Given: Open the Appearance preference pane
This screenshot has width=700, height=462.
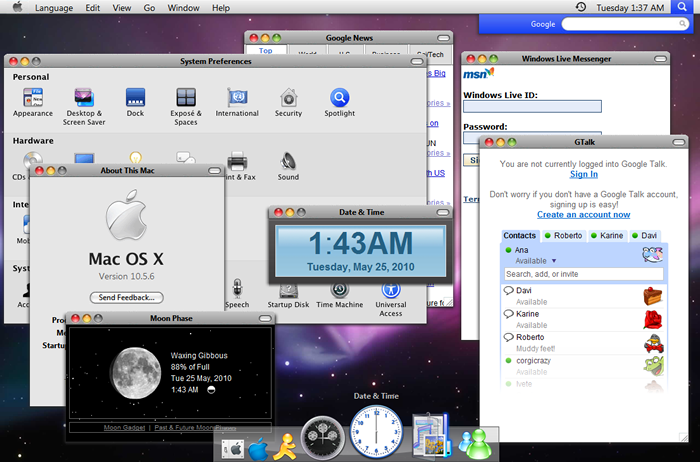Looking at the screenshot, I should 33,103.
